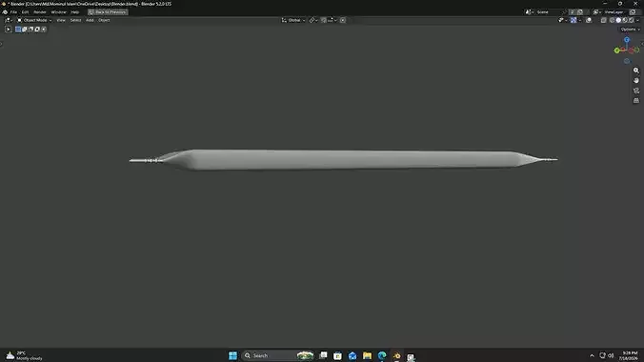Switch to solid viewport shading
This screenshot has height=362, width=644.
coord(618,20)
